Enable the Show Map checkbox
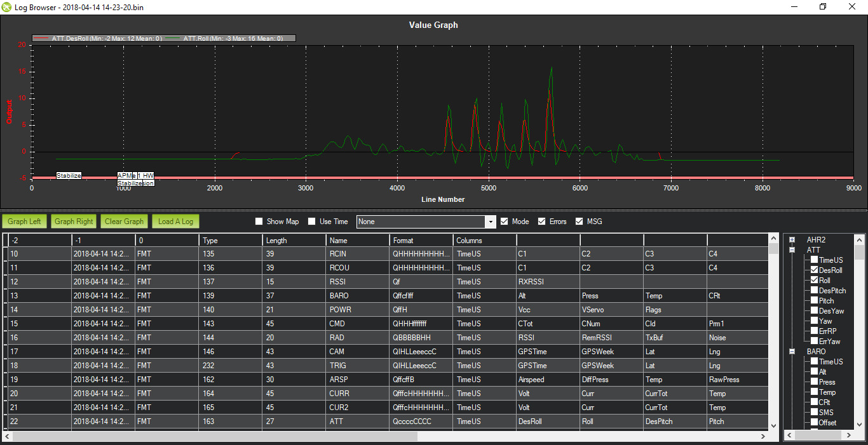Viewport: 868px width, 445px height. [x=259, y=222]
